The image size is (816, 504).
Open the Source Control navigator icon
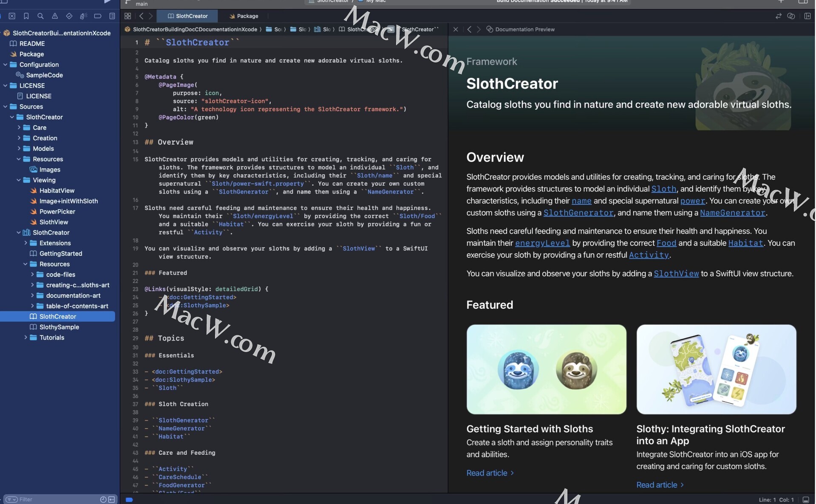coord(12,16)
